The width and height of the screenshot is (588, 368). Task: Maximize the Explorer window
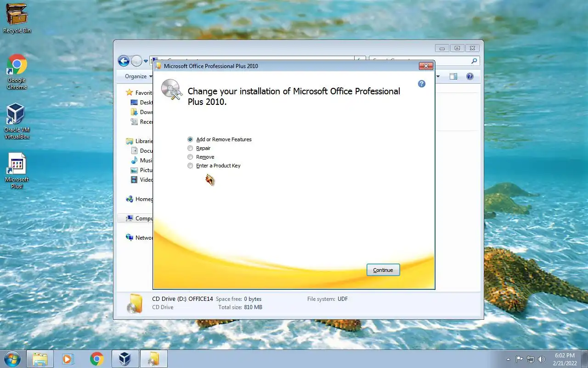pyautogui.click(x=457, y=48)
